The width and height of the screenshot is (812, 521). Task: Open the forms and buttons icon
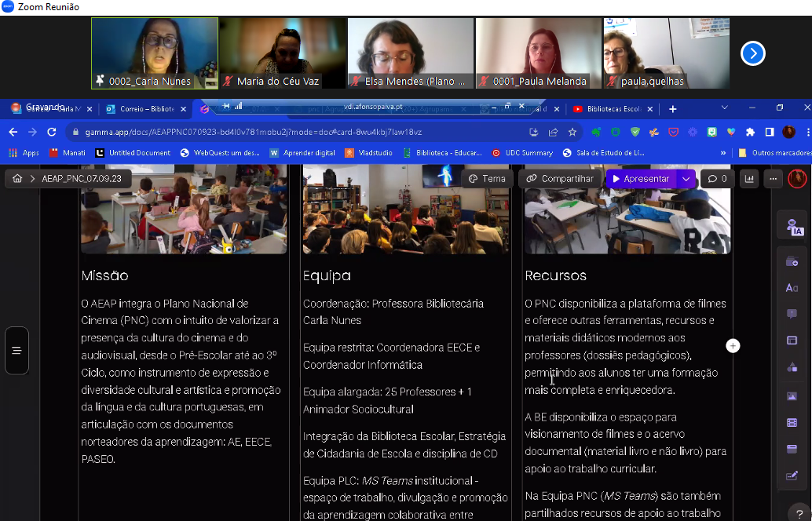tap(792, 475)
